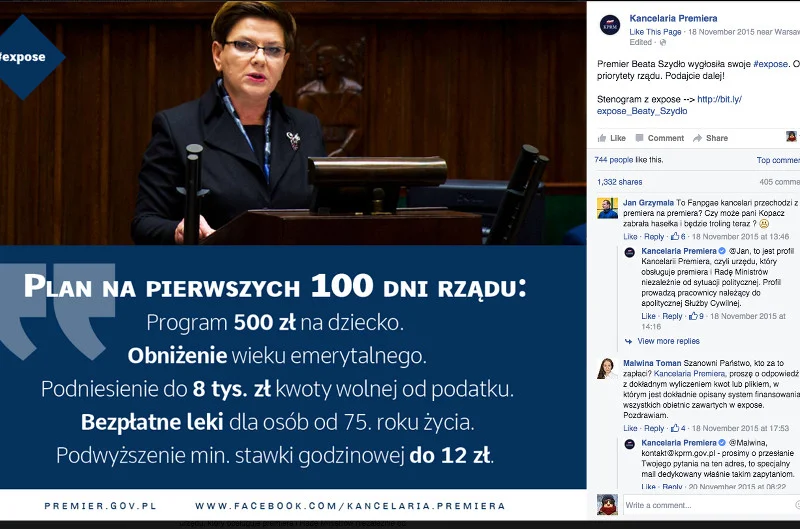Open timestamp 18 November 2015 at 17:53
Image resolution: width=800 pixels, height=529 pixels.
tap(740, 429)
